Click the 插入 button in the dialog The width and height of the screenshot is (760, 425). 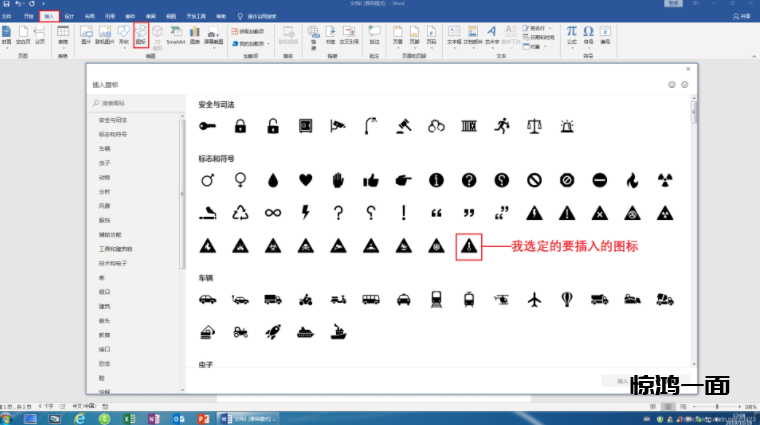pos(622,381)
